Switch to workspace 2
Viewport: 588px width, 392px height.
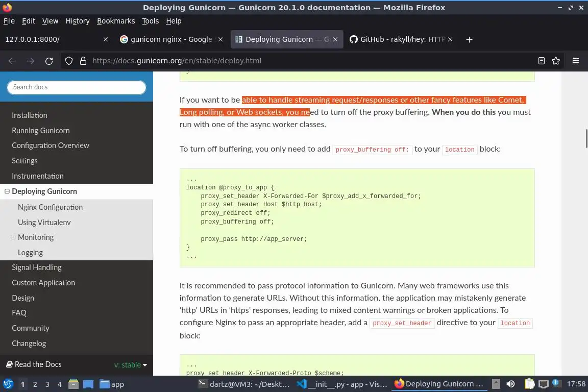click(x=35, y=384)
